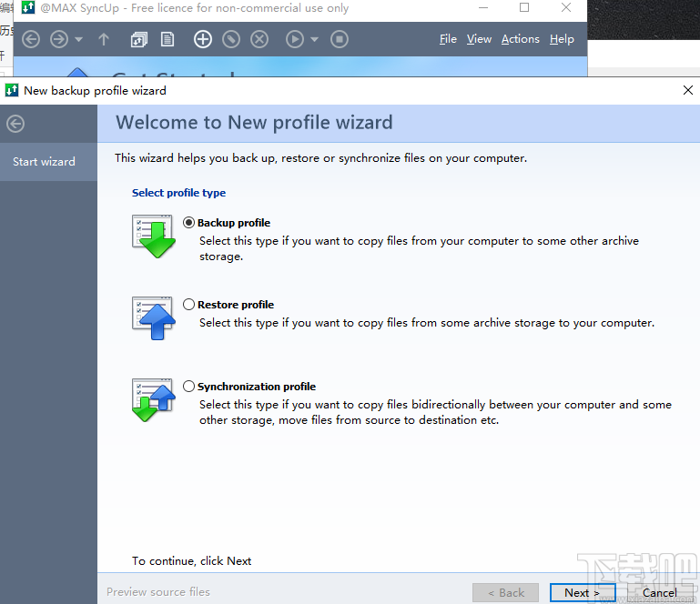The image size is (700, 604).
Task: Open the File menu
Action: (x=448, y=39)
